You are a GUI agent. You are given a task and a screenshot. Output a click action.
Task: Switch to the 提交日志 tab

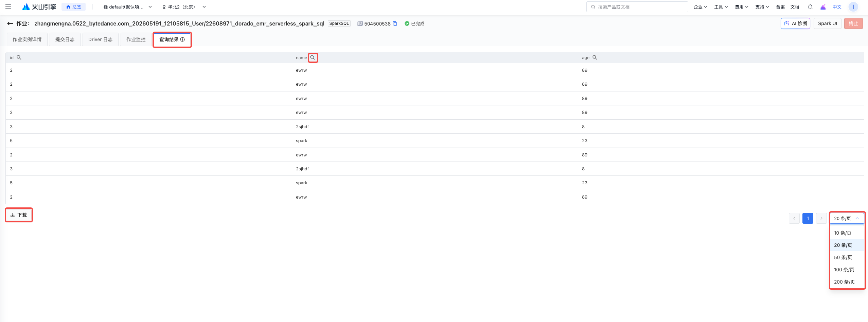click(x=65, y=39)
